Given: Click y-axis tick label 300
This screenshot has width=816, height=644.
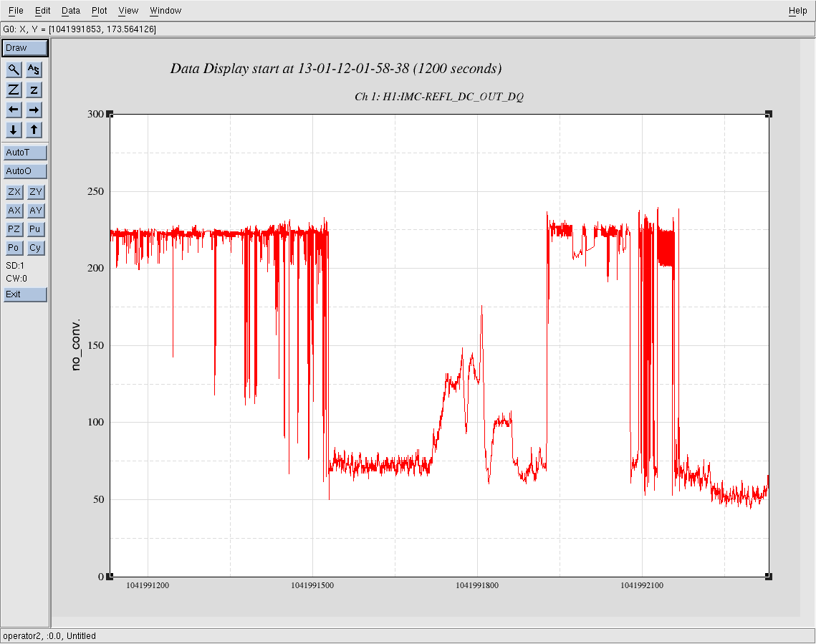Looking at the screenshot, I should 96,114.
